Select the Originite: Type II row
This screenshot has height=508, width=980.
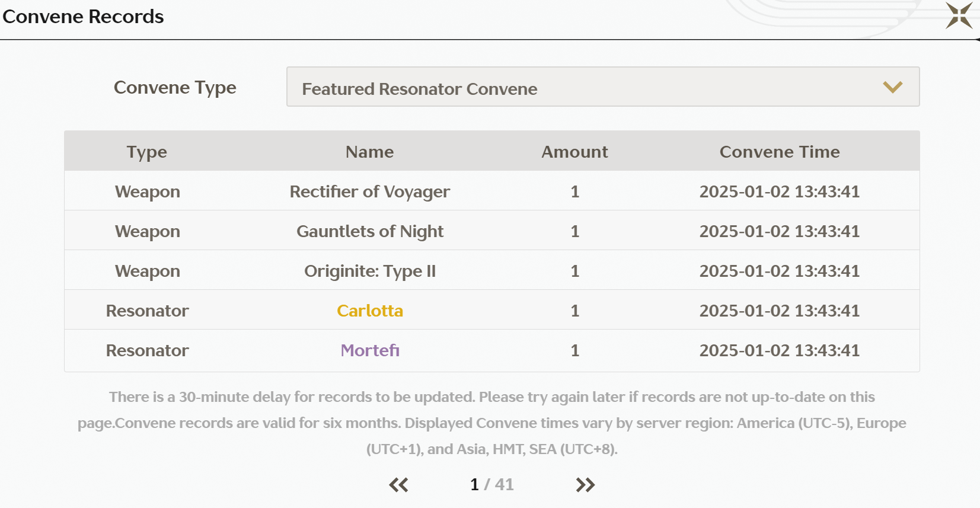tap(492, 270)
